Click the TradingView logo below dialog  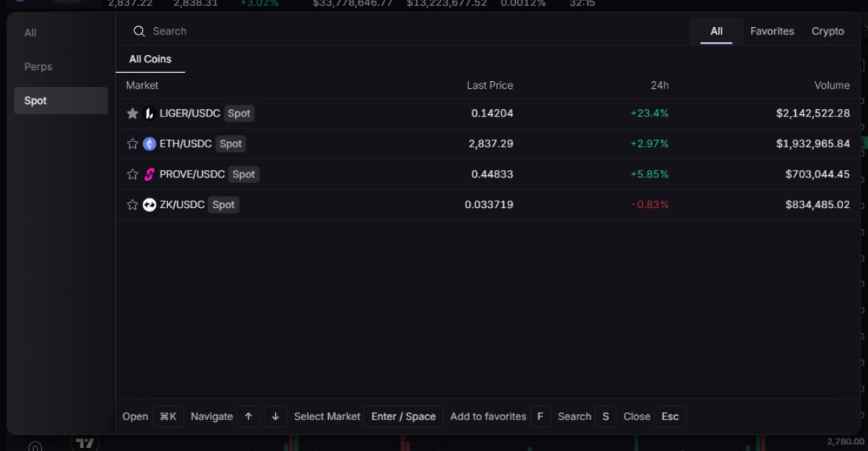coord(85,443)
